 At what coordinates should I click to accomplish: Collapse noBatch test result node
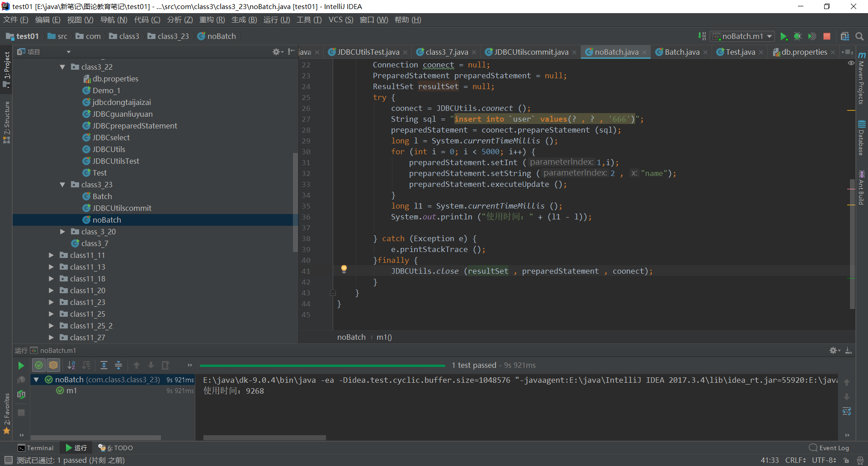pyautogui.click(x=36, y=380)
